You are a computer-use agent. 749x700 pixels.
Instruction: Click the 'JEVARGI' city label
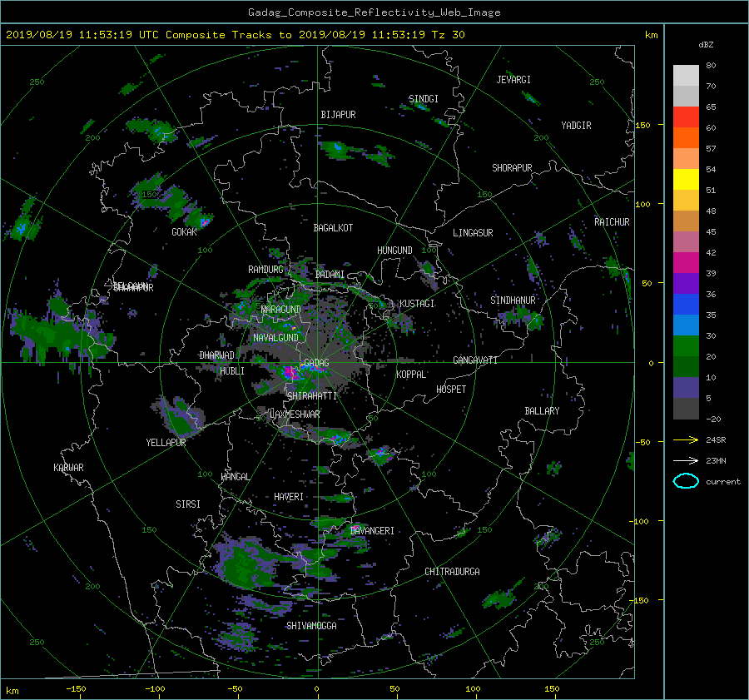pyautogui.click(x=513, y=80)
